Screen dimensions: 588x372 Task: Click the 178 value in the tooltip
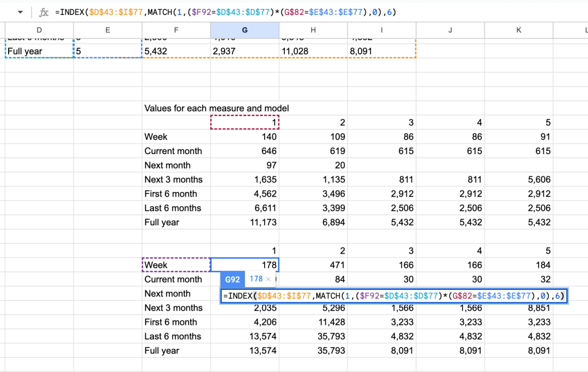point(256,279)
